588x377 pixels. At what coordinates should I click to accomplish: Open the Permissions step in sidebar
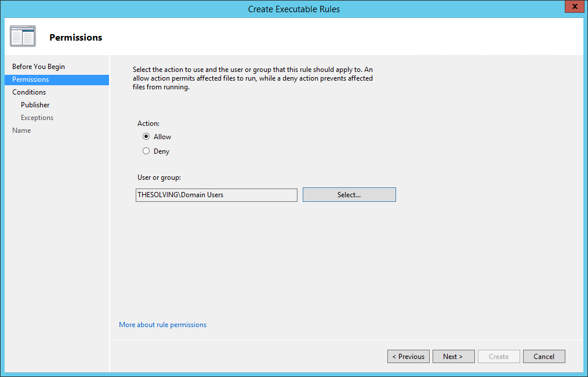(57, 79)
